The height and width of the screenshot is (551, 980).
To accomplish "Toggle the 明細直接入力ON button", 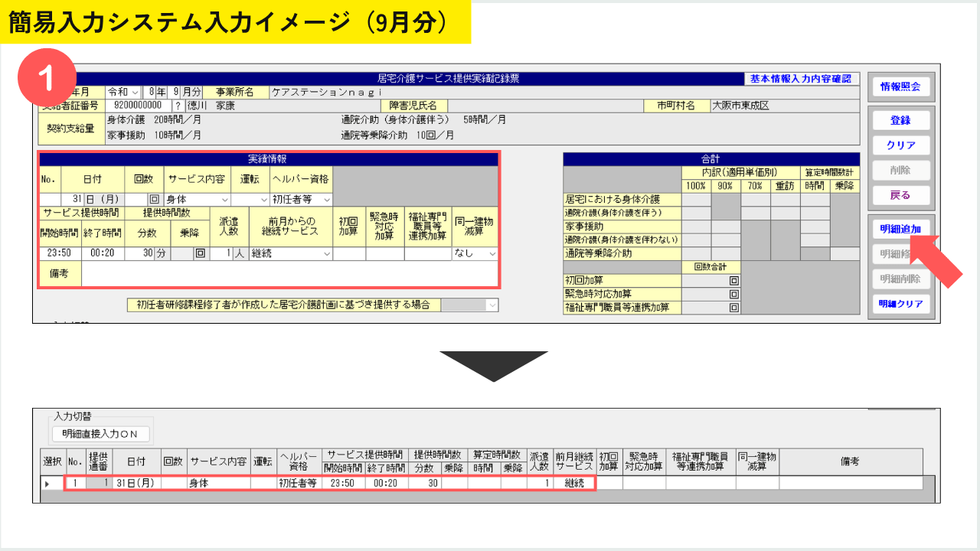I will [100, 434].
